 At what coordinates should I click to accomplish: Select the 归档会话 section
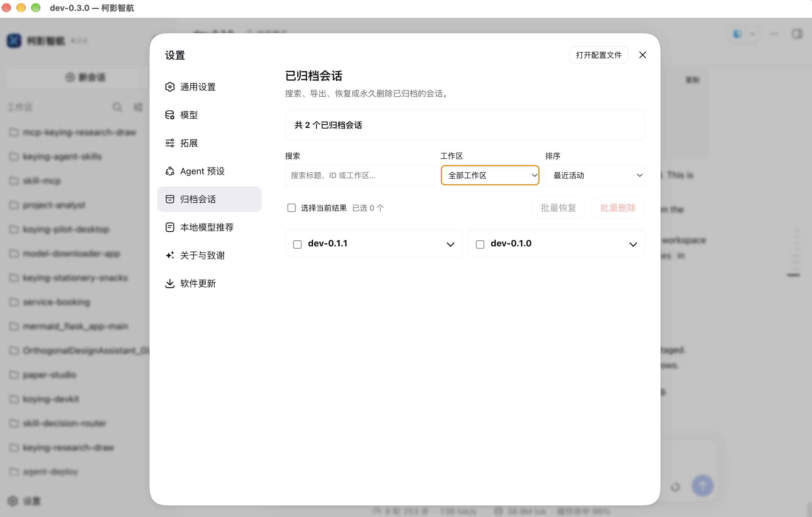click(210, 199)
